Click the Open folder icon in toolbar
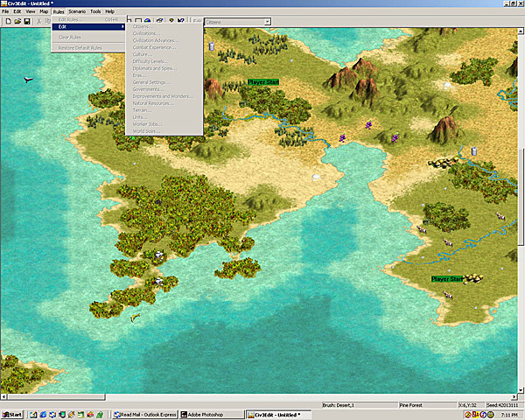This screenshot has height=420, width=525. coord(17,21)
